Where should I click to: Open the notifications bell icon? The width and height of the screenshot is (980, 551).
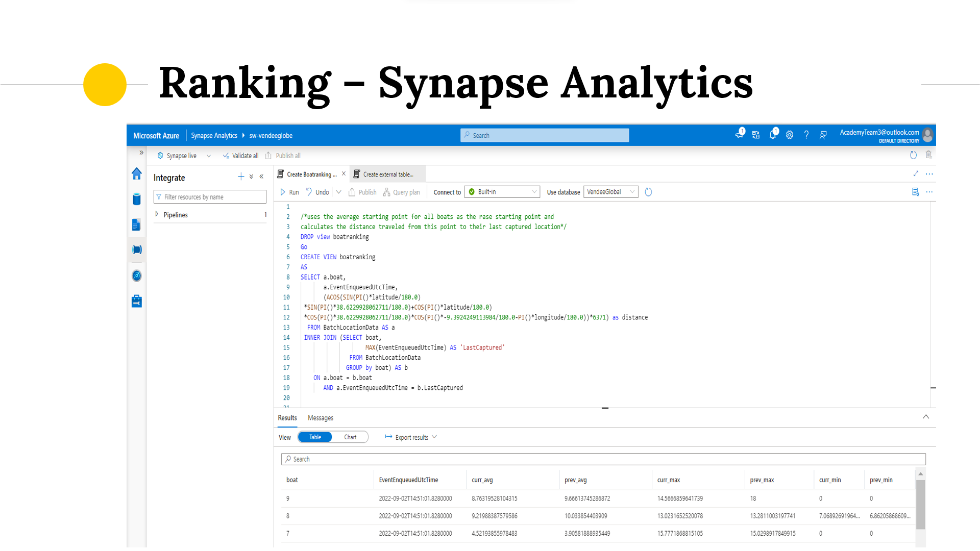coord(773,135)
